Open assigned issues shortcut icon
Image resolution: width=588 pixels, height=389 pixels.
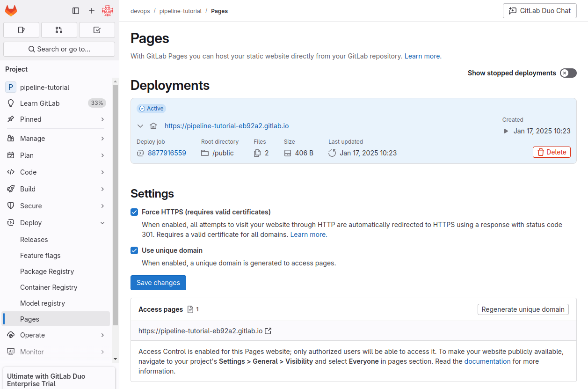[21, 30]
